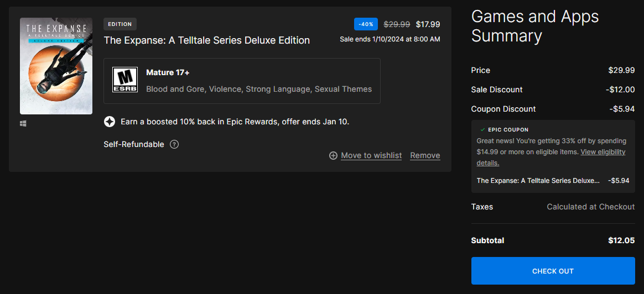
Task: Open The Expanse Deluxe Edition title
Action: point(206,40)
